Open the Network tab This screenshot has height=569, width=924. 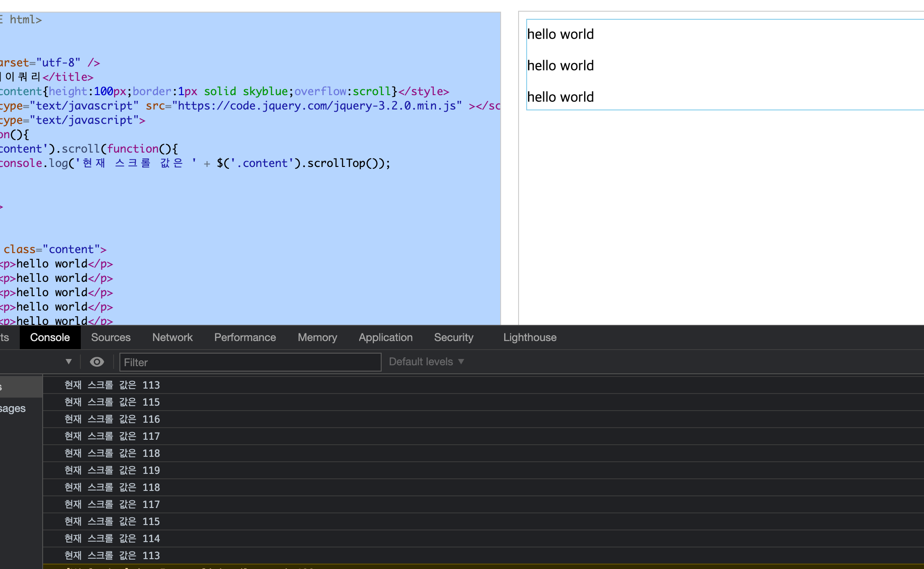[x=172, y=337]
